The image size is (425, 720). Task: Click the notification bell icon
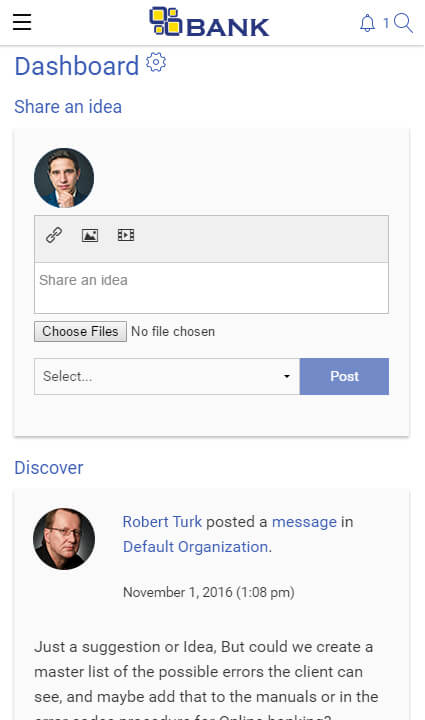point(367,23)
